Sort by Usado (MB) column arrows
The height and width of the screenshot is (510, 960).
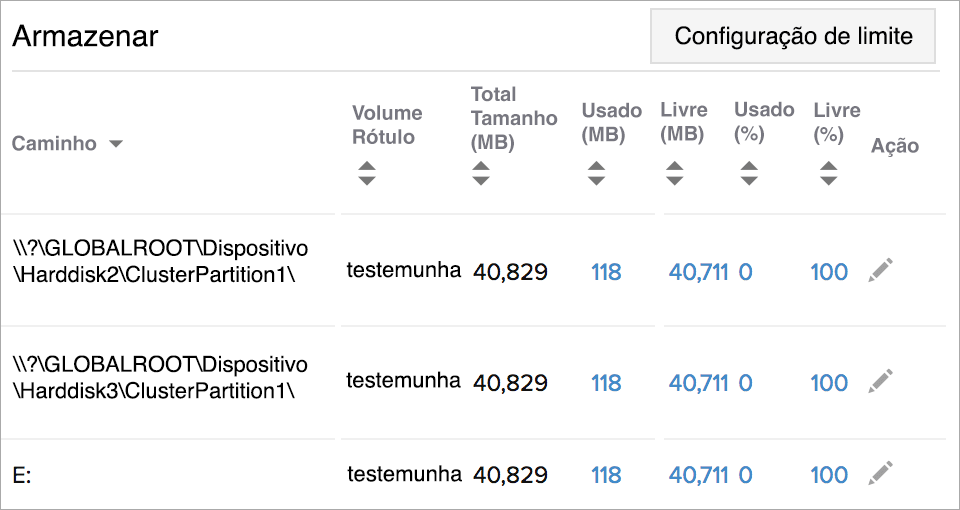click(x=596, y=173)
